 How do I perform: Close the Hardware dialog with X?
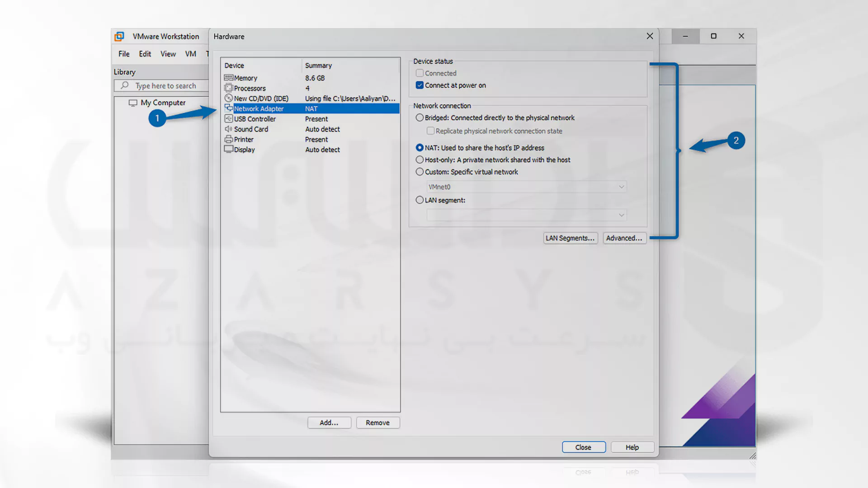(x=650, y=36)
